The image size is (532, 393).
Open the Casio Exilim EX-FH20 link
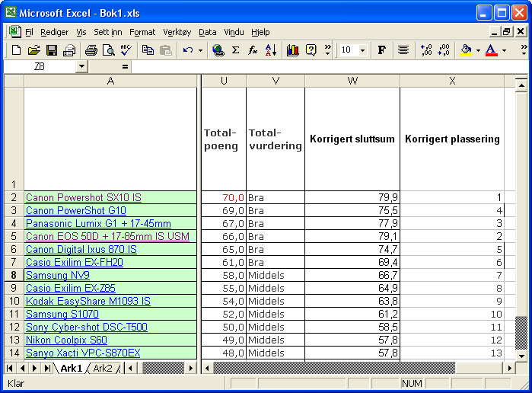tap(75, 262)
